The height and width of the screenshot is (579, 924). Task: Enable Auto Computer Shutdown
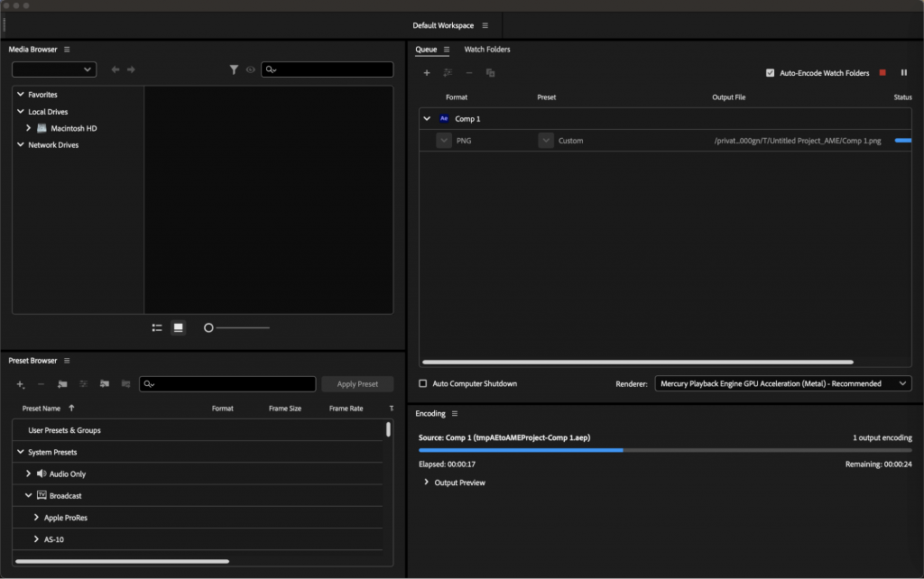pos(421,383)
